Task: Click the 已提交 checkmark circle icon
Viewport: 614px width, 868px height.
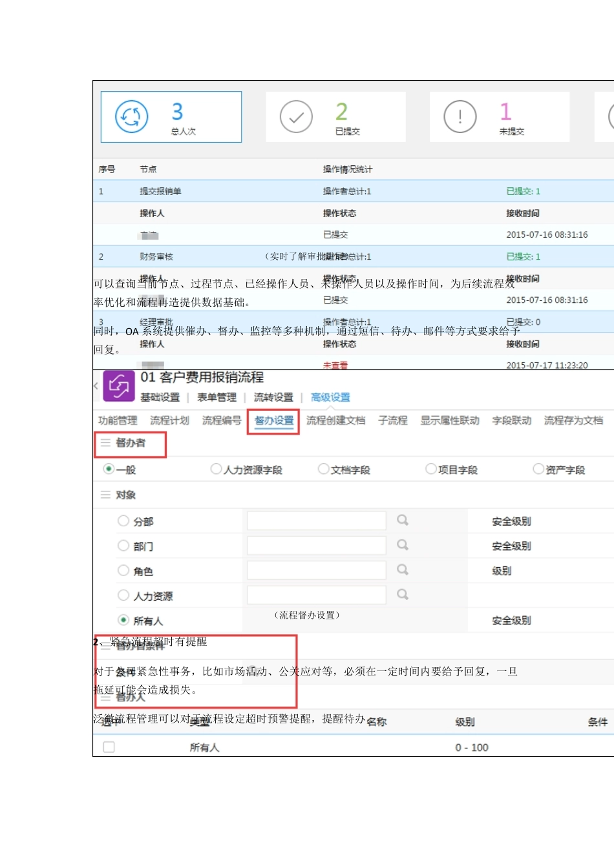Action: 296,117
